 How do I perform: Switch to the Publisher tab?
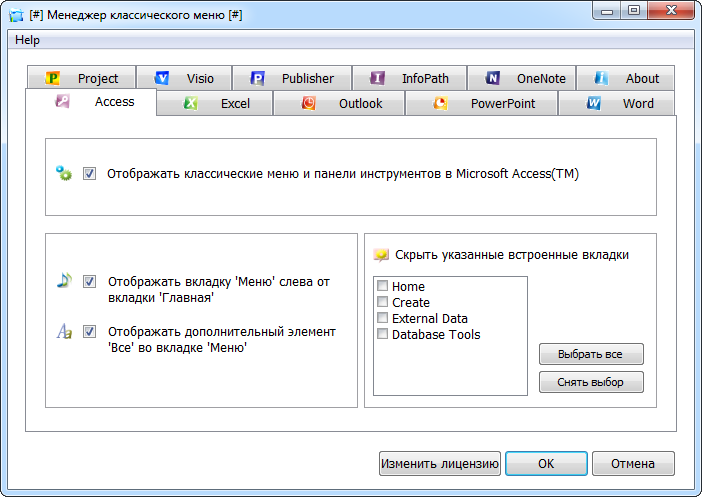(292, 78)
